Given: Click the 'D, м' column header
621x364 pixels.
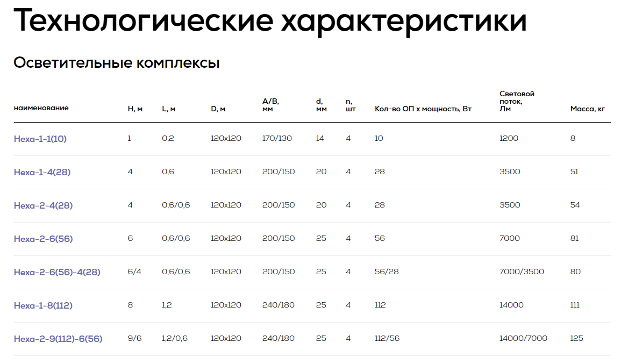Looking at the screenshot, I should [x=218, y=109].
